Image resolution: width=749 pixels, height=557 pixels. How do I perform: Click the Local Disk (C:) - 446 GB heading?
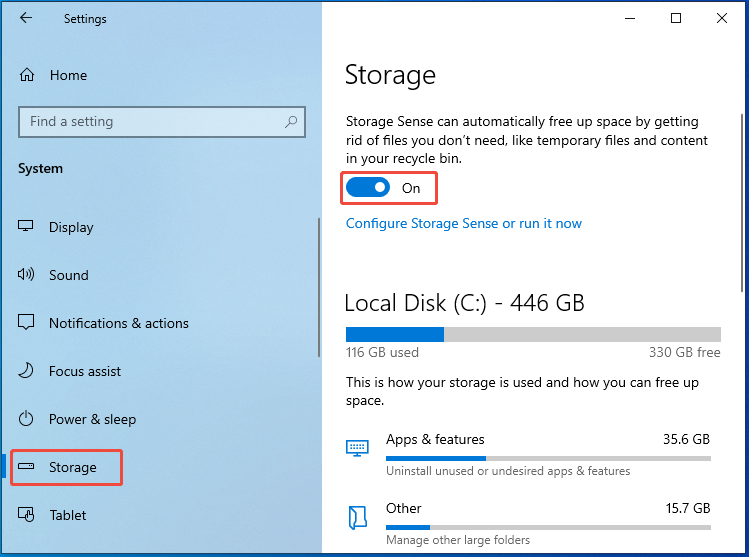pos(464,303)
